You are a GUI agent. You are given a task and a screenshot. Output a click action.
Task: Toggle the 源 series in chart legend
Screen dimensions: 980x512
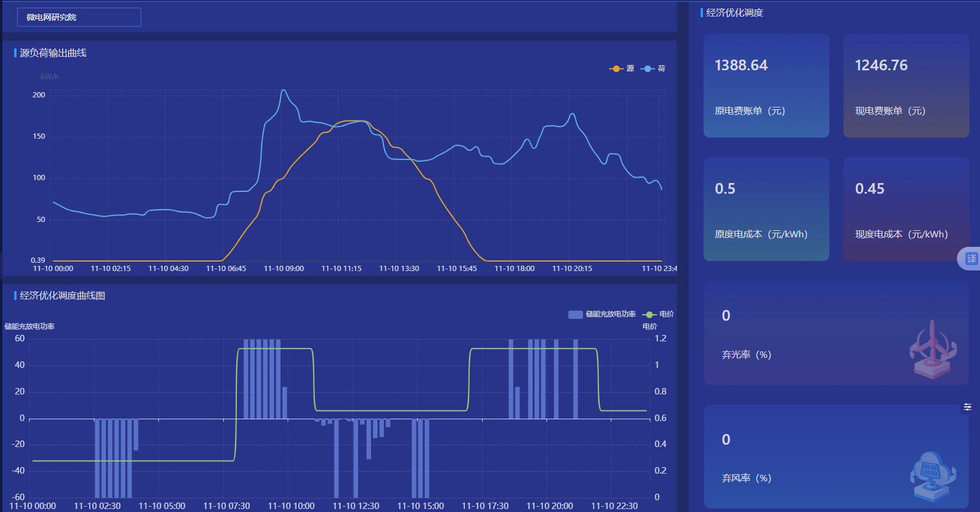point(622,69)
